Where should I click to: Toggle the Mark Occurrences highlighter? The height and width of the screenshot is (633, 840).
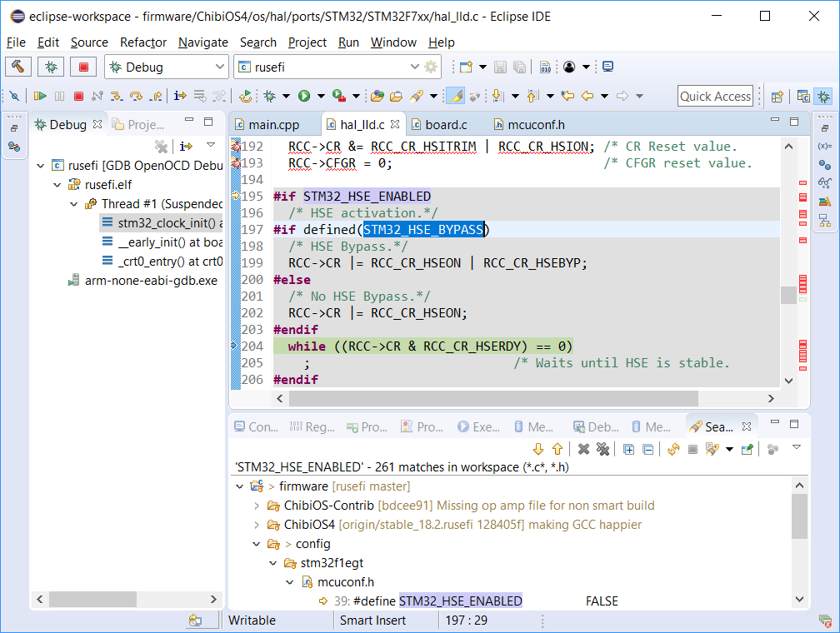coord(455,96)
